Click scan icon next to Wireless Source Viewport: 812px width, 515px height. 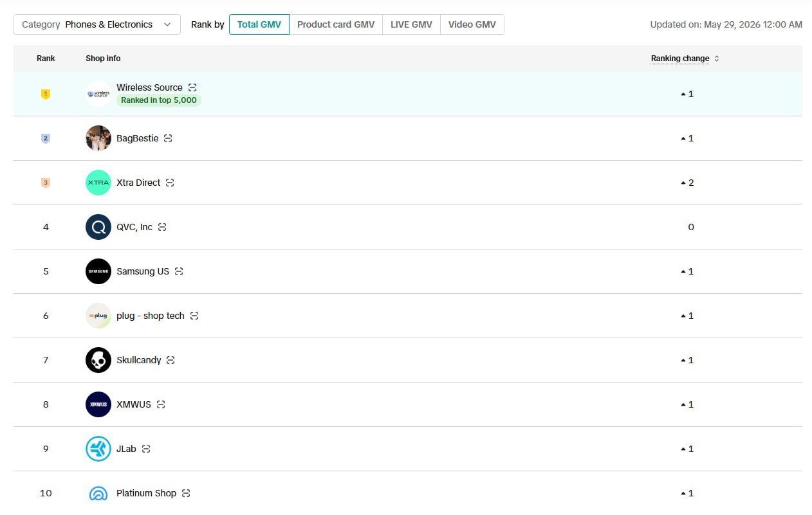point(192,87)
